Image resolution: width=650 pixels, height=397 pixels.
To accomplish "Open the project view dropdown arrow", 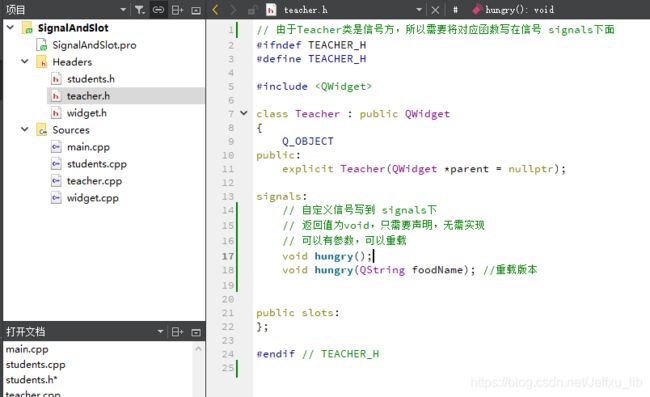I will click(x=123, y=10).
